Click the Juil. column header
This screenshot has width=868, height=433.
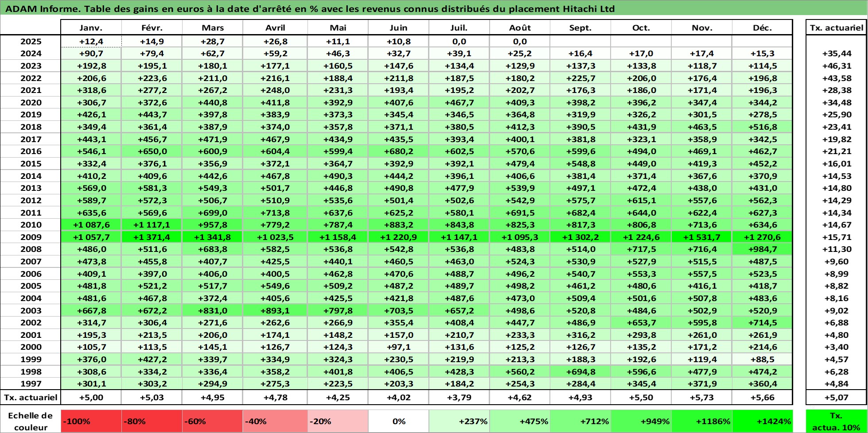[x=459, y=27]
